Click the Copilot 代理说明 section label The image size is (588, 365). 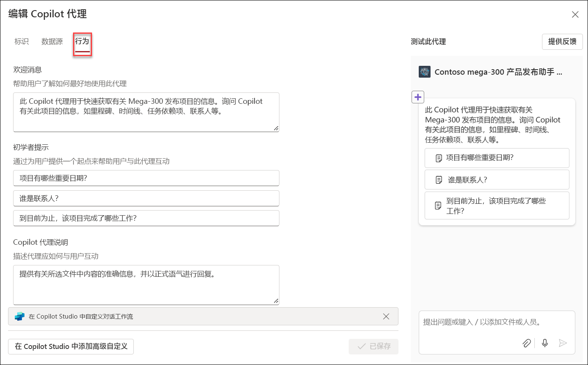(x=41, y=242)
